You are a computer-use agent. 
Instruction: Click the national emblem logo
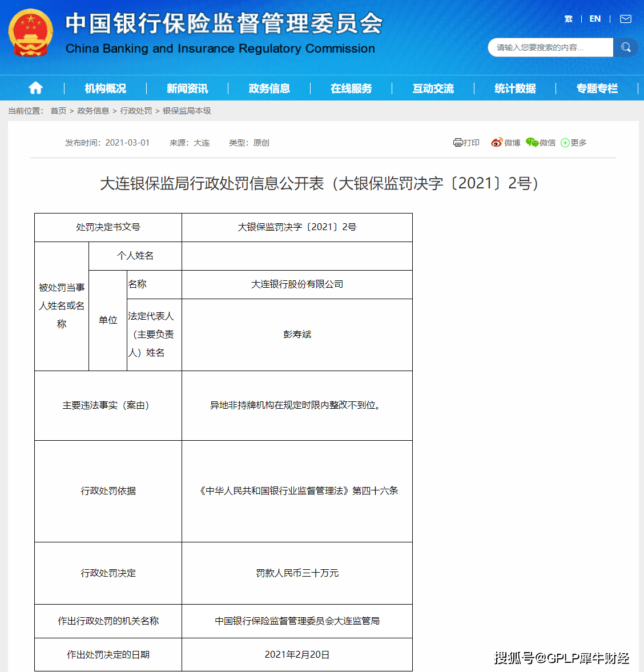click(x=31, y=33)
